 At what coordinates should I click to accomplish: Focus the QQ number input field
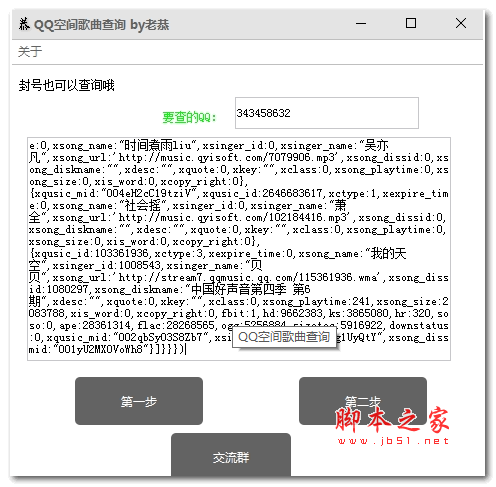(x=327, y=113)
